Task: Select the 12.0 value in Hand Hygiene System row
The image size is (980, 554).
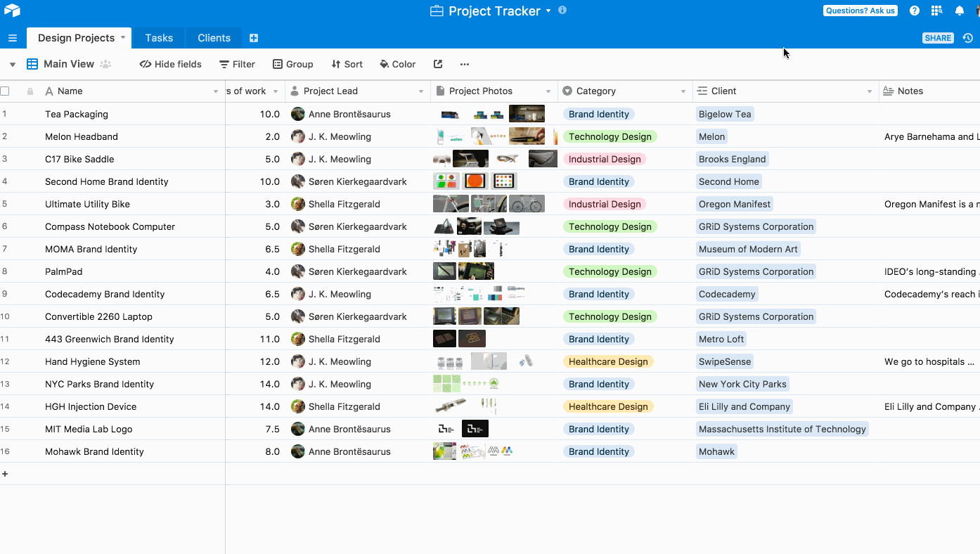Action: [269, 361]
